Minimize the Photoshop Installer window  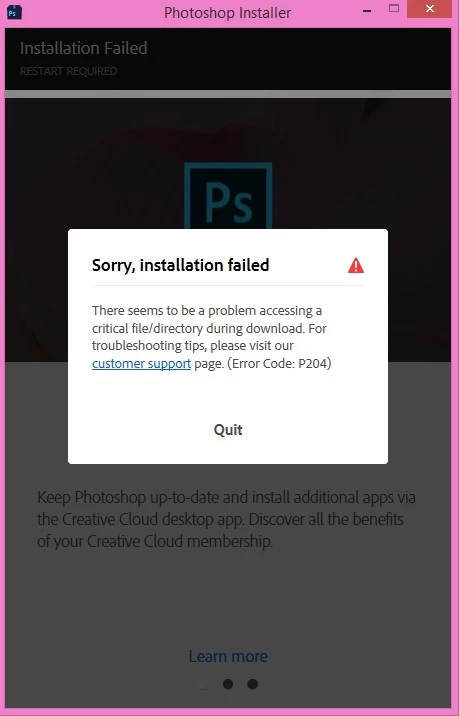pos(367,11)
